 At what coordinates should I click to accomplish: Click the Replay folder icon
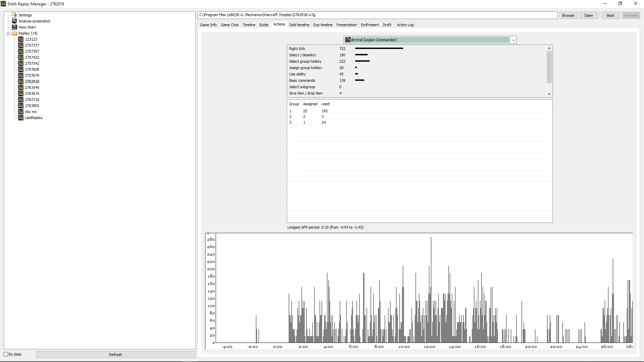click(x=14, y=33)
